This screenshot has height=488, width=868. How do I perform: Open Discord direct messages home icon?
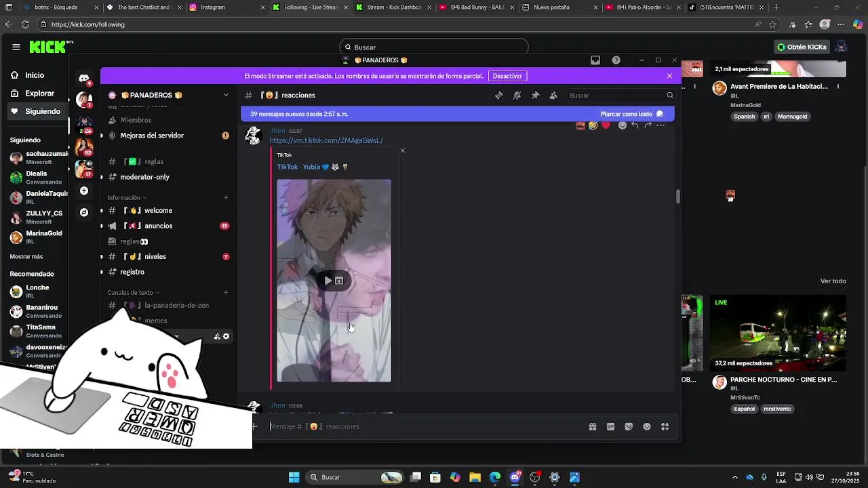[84, 78]
